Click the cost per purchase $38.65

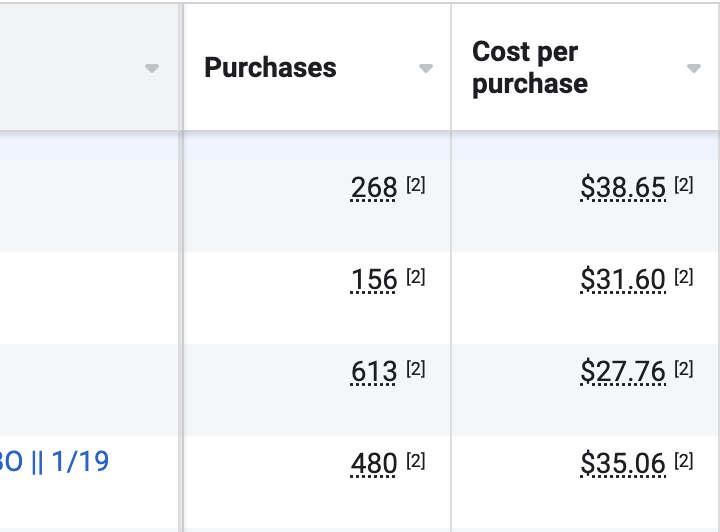623,188
